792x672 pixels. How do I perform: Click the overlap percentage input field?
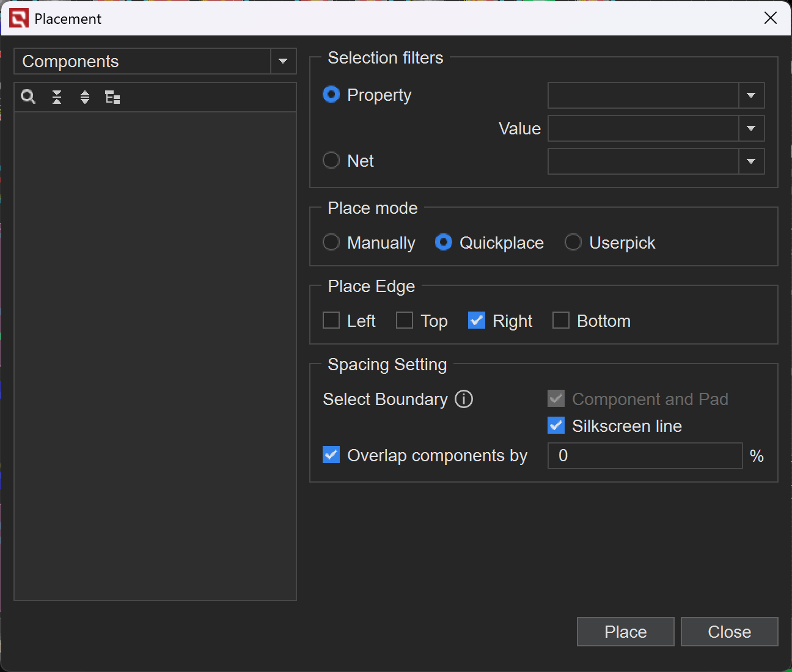pyautogui.click(x=645, y=456)
